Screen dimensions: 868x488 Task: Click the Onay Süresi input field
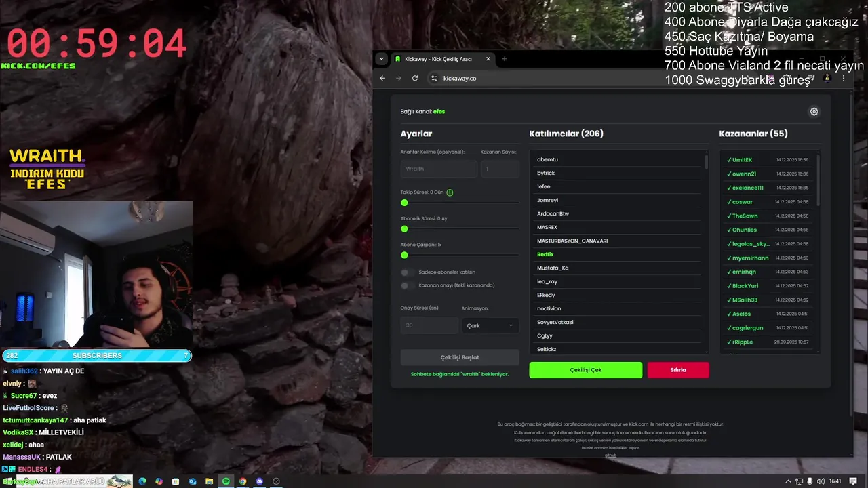click(x=429, y=325)
